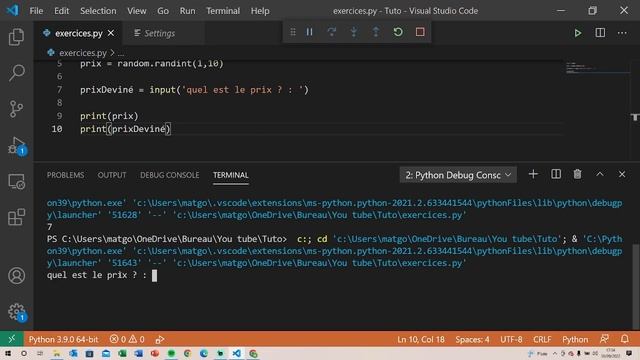
Task: Select the TERMINAL panel tab
Action: click(231, 175)
